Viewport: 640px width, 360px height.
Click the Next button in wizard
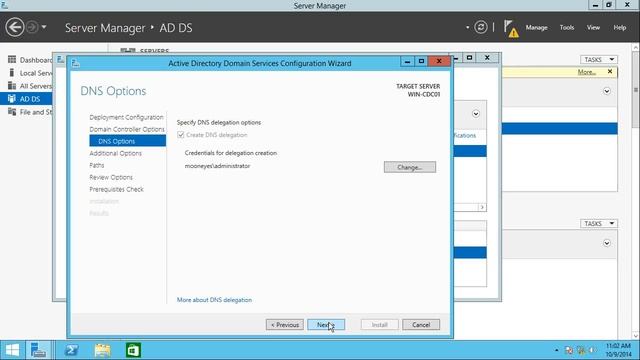(x=326, y=325)
